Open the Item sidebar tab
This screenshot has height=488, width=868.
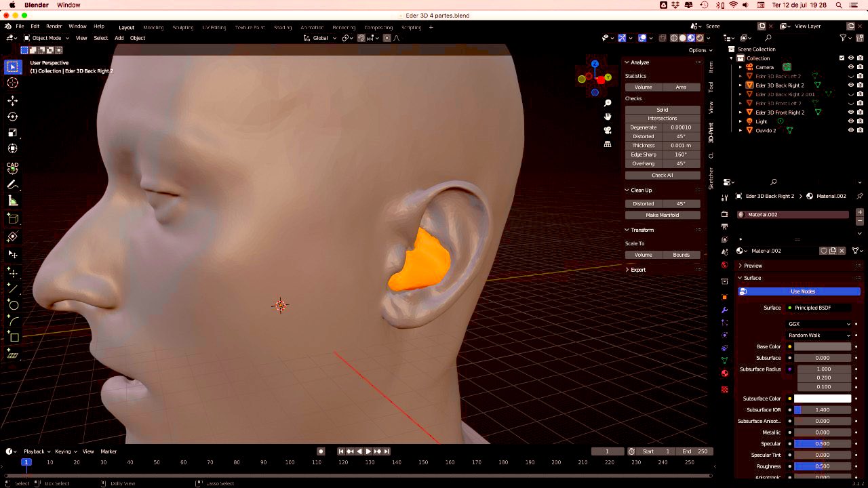pos(711,67)
